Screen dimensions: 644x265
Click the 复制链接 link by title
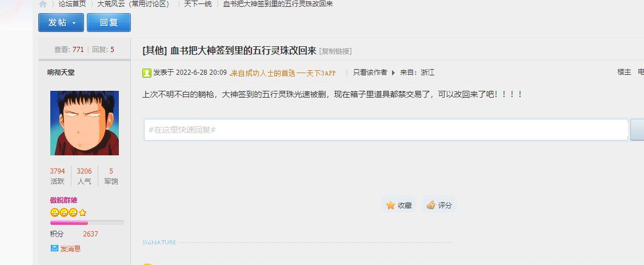(335, 51)
